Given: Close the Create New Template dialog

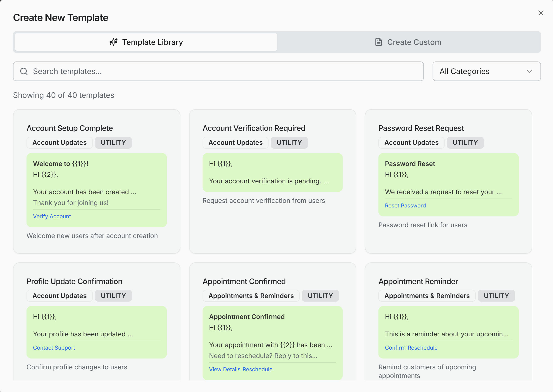Looking at the screenshot, I should pos(541,13).
